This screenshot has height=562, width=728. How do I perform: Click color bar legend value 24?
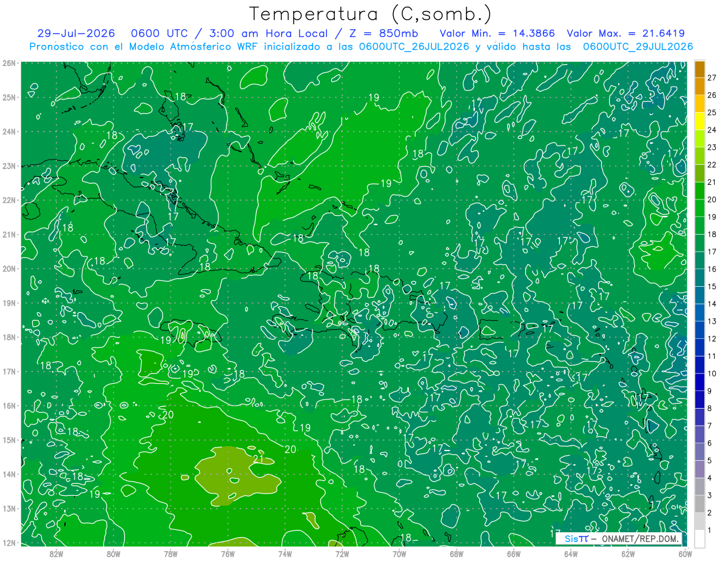point(712,130)
